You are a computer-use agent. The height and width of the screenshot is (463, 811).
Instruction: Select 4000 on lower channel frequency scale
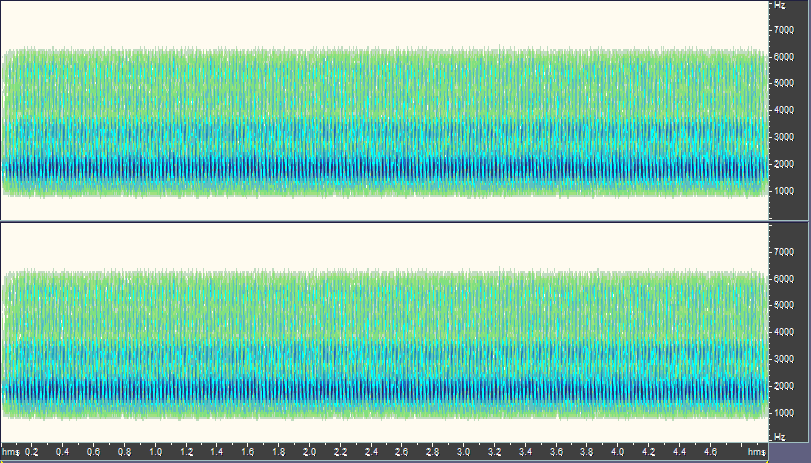[x=784, y=332]
